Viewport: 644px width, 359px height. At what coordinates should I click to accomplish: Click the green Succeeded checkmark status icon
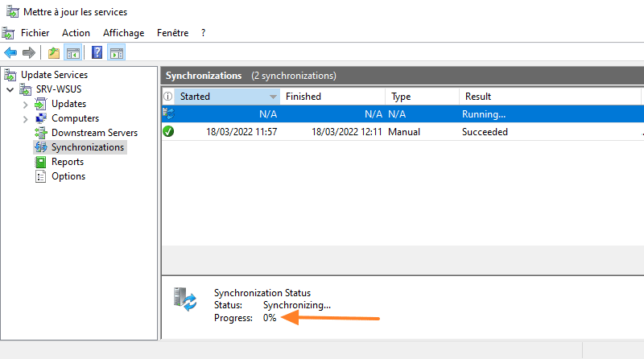coord(168,131)
